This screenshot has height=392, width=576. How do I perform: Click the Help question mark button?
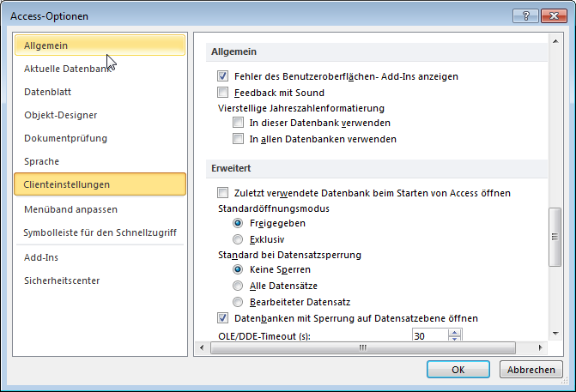524,15
